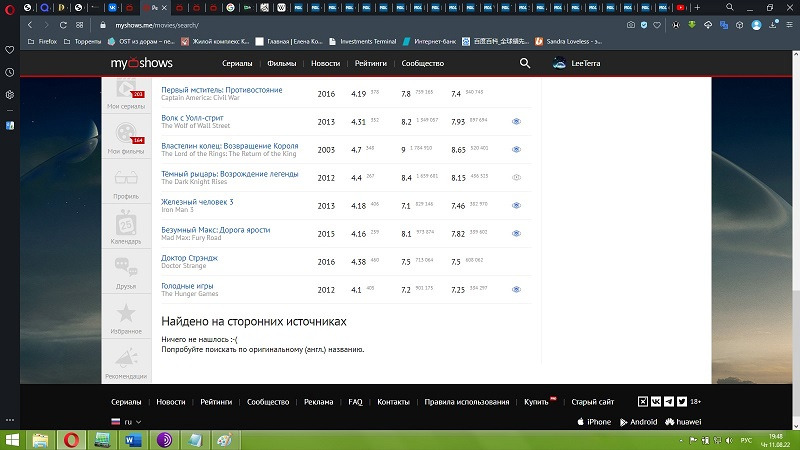Open Реклама footer link
This screenshot has width=800, height=450.
[318, 402]
